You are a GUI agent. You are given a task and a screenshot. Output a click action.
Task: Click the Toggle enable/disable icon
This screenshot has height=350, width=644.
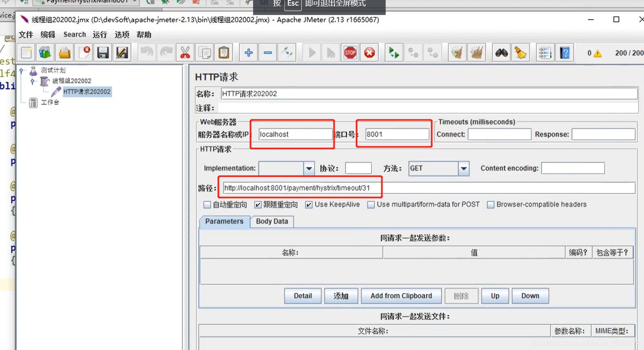(287, 53)
